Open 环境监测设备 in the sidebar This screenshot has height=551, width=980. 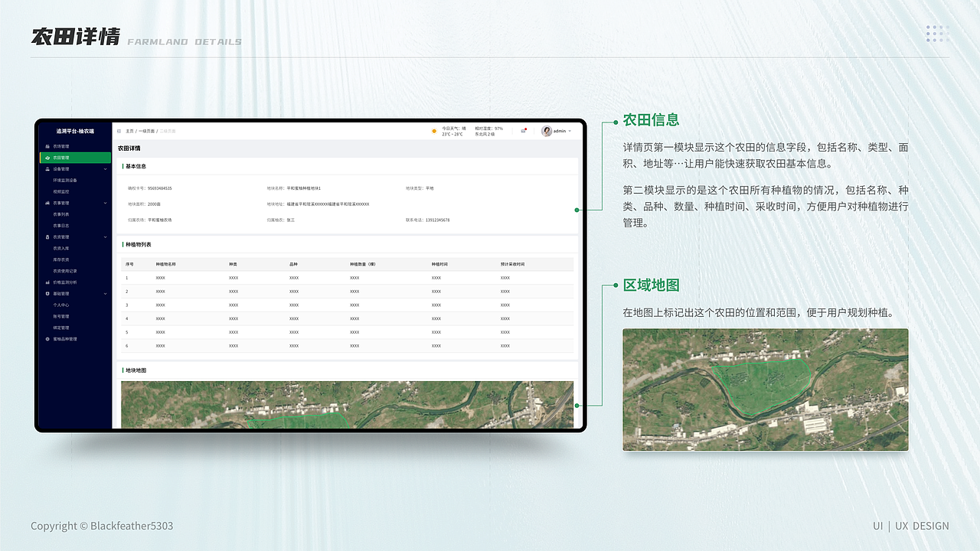coord(65,181)
